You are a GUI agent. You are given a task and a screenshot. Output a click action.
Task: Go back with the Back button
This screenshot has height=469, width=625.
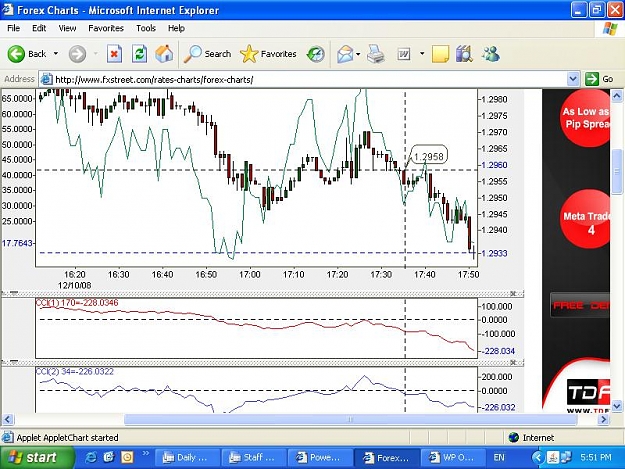click(26, 54)
